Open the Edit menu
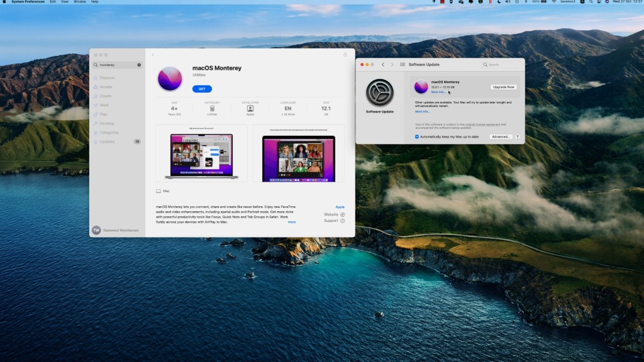This screenshot has height=362, width=644. [x=53, y=2]
